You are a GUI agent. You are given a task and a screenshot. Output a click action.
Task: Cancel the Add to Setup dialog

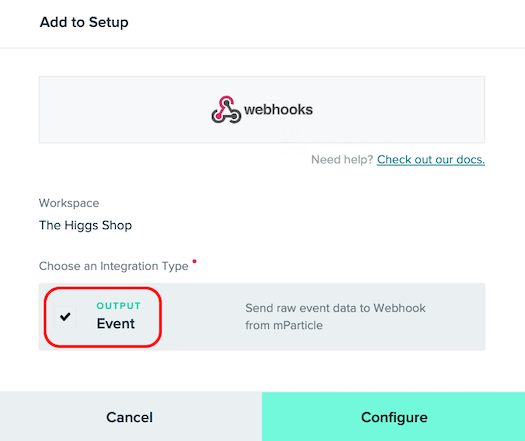tap(131, 417)
